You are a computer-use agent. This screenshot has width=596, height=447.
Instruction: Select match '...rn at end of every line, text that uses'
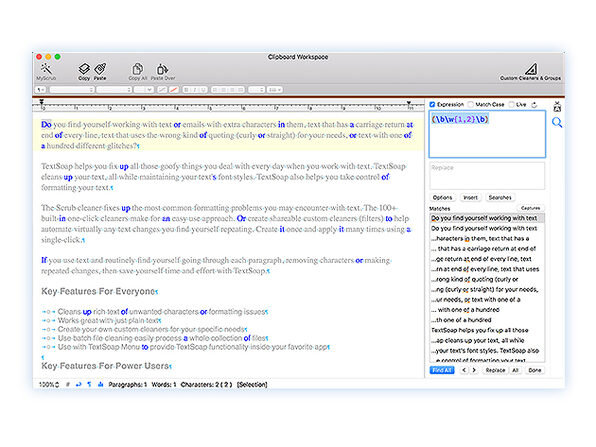point(487,269)
